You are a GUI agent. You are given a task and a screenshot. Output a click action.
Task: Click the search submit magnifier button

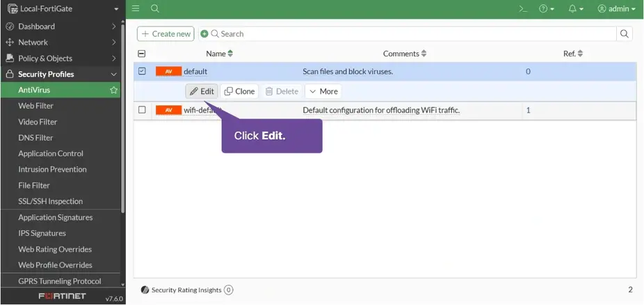coord(625,33)
